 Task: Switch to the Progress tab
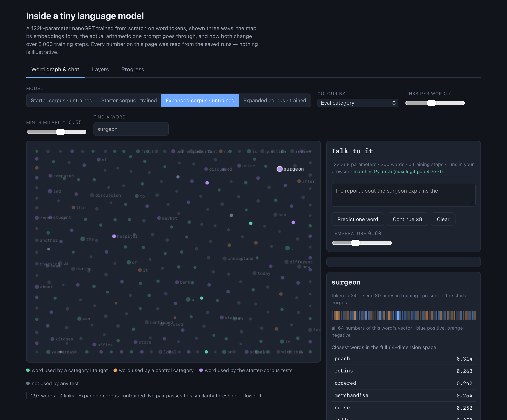(132, 70)
